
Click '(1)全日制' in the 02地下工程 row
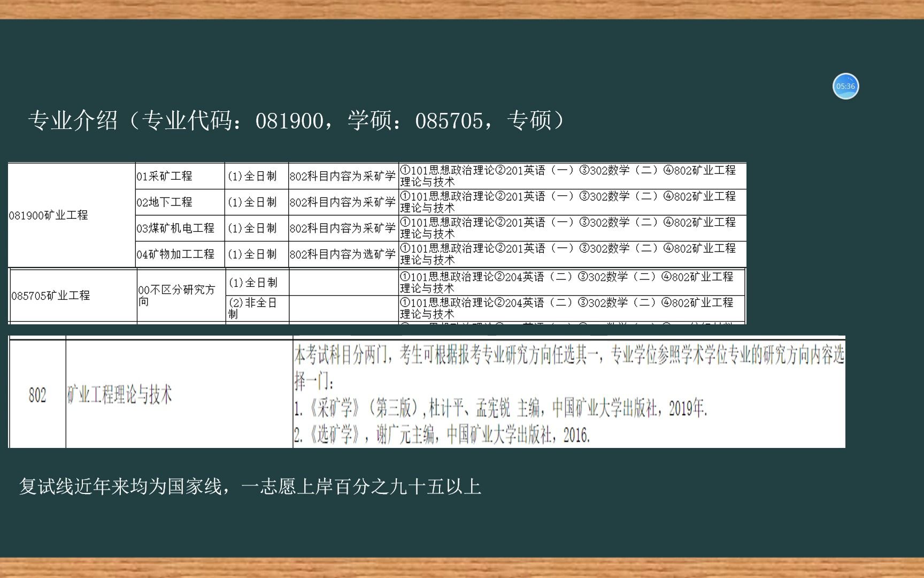(x=257, y=202)
